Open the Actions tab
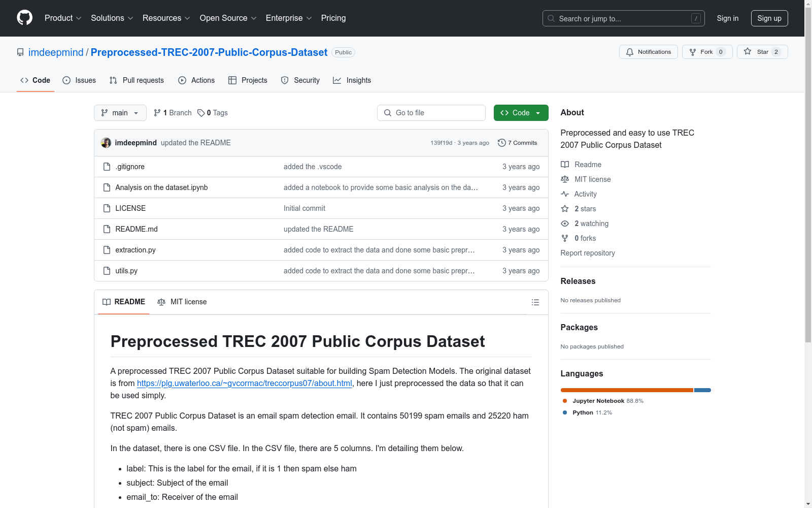This screenshot has width=812, height=508. tap(196, 80)
